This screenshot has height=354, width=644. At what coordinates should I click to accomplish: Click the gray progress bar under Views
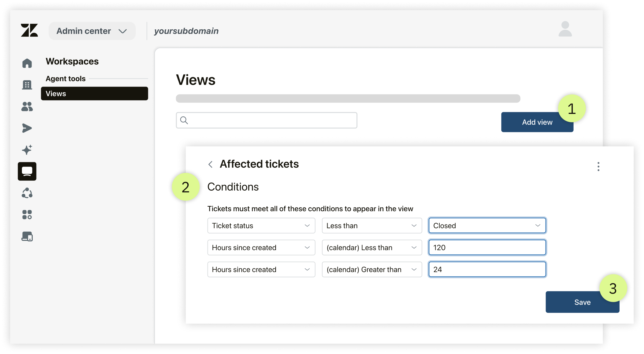pyautogui.click(x=348, y=99)
